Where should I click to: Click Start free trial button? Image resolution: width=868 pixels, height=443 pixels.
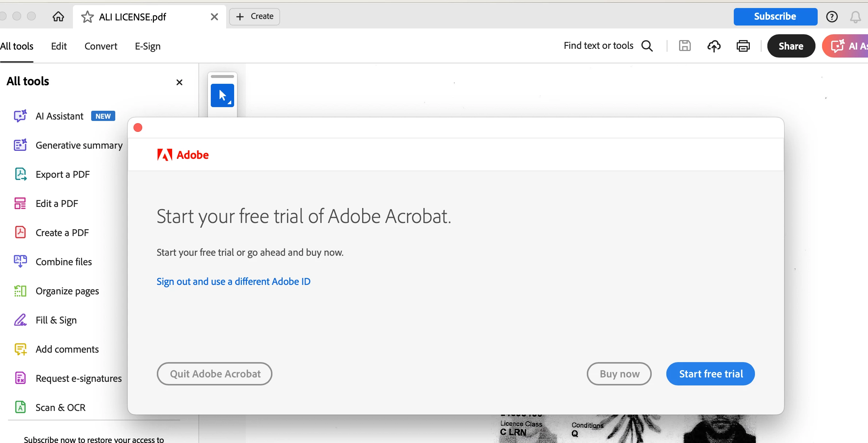tap(710, 374)
